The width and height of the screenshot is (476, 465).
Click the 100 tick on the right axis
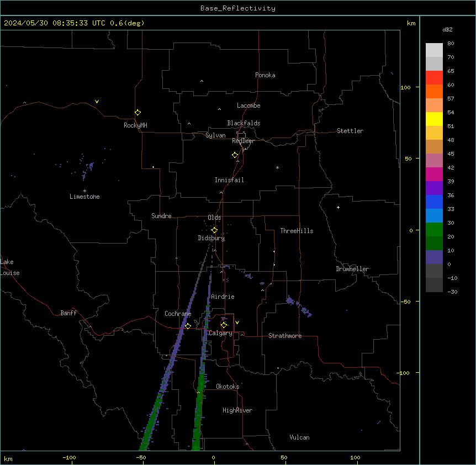tap(406, 87)
